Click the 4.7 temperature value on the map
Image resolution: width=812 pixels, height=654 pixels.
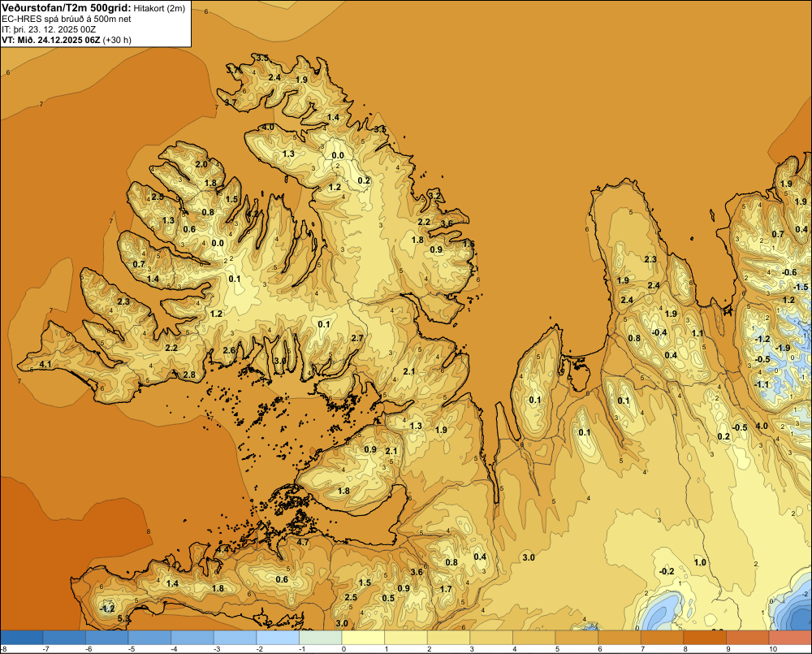(x=302, y=542)
